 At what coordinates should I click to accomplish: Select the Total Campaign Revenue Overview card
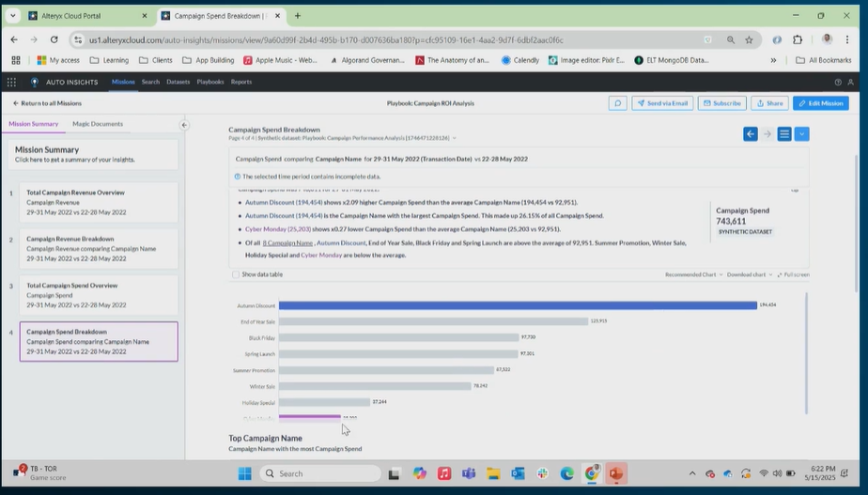click(99, 203)
